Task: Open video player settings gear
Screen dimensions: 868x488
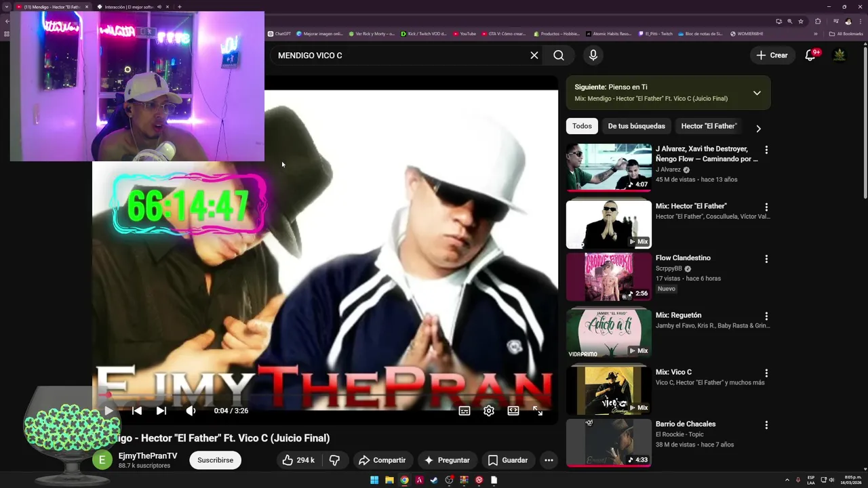Action: [489, 411]
